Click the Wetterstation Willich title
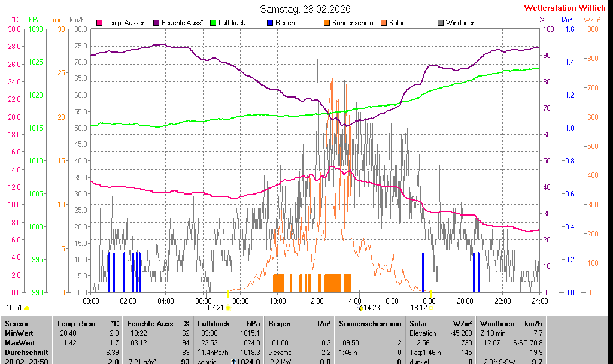613x364 pixels. pos(565,8)
